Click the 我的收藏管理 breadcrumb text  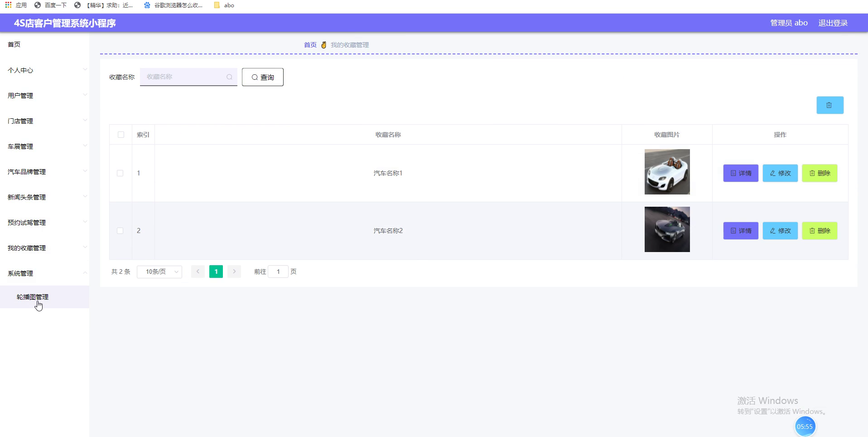click(x=350, y=45)
